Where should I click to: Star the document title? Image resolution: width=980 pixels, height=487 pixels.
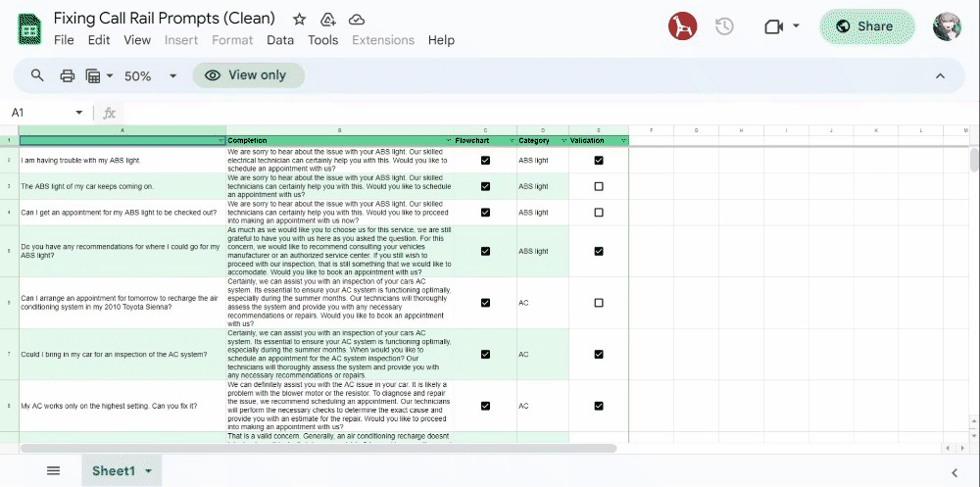299,20
